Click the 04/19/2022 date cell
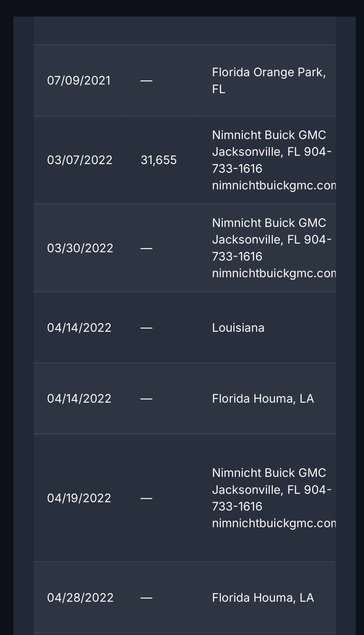Screen dimensions: 364x635 tap(79, 498)
